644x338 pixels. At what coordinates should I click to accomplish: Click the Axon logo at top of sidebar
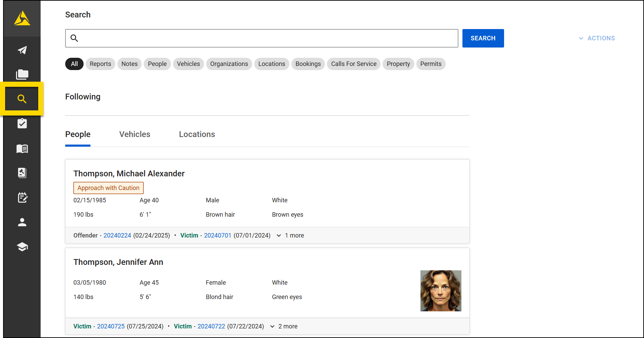(22, 19)
